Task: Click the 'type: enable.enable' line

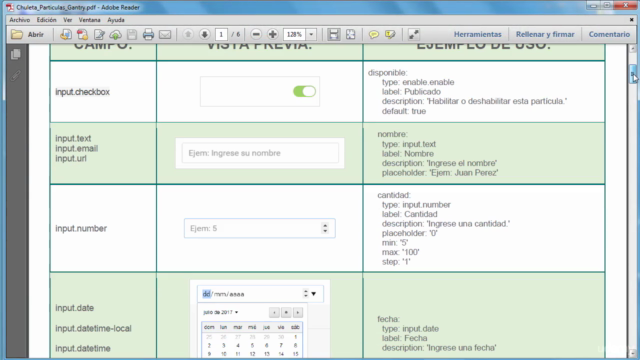Action: pos(418,82)
